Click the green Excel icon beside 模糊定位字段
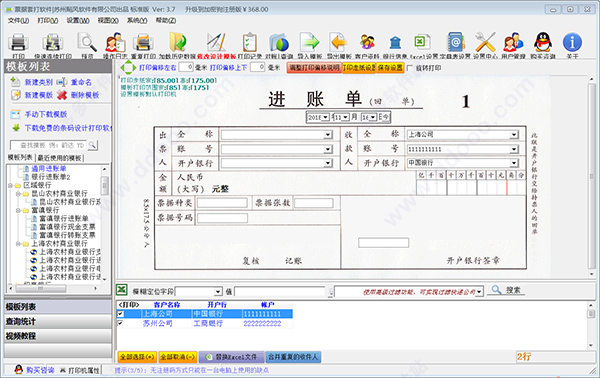 [x=122, y=290]
